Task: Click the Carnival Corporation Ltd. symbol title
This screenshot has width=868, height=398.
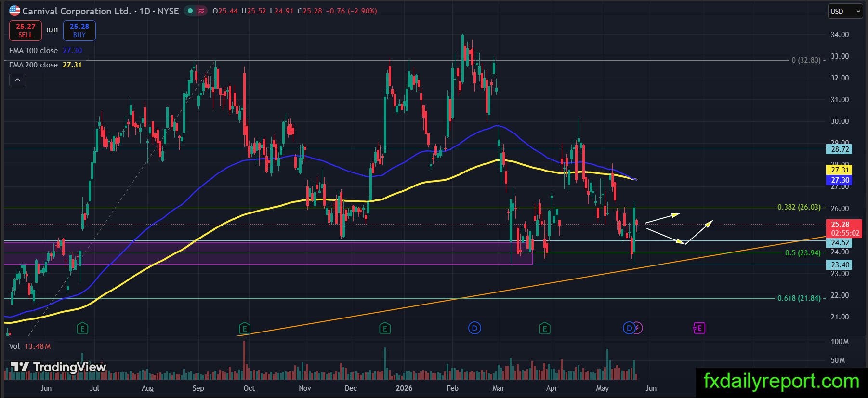Action: click(x=77, y=11)
